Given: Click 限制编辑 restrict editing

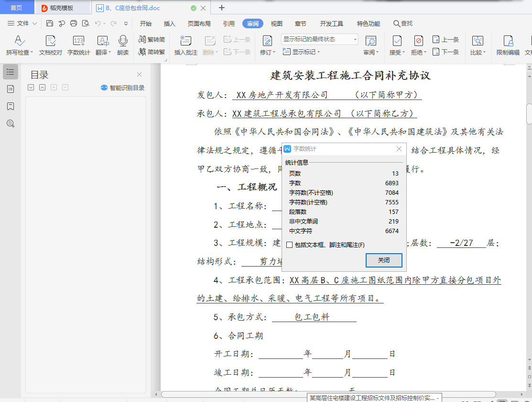Looking at the screenshot, I should click(508, 45).
